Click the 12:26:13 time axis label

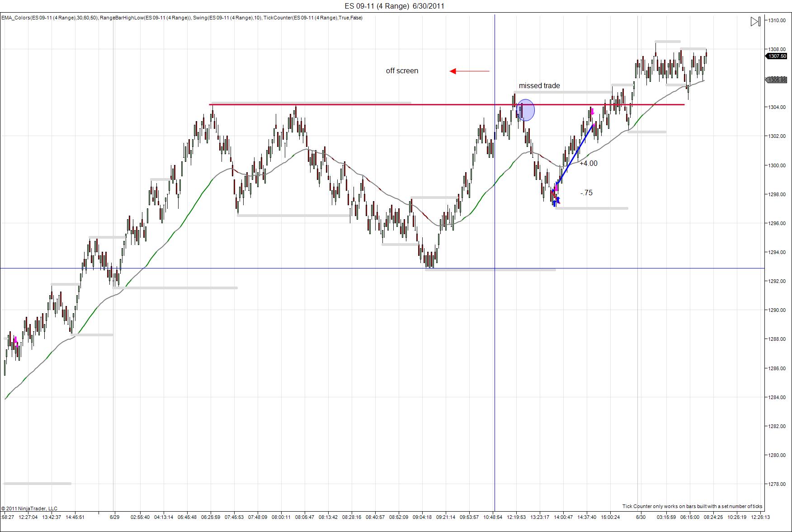pos(760,517)
